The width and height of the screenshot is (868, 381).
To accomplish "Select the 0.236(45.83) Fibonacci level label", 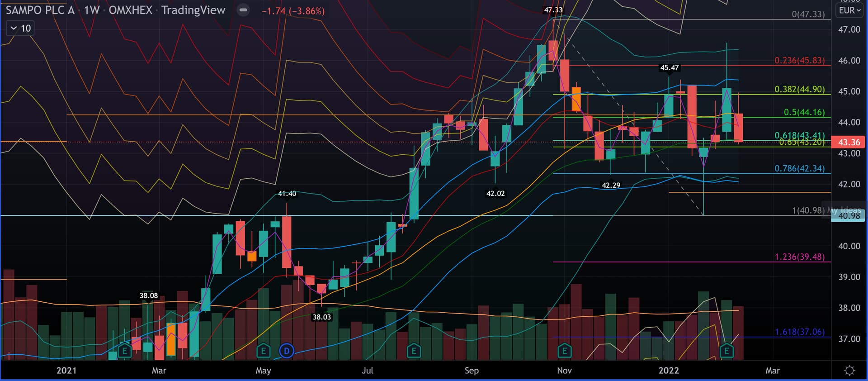I will click(799, 60).
